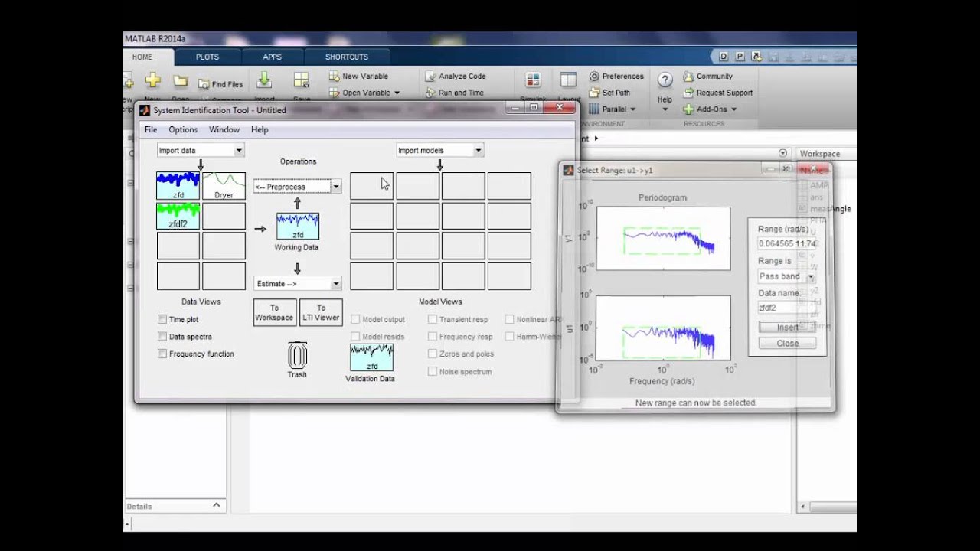Open the Range is Pass band dropdown
This screenshot has width=980, height=551.
click(786, 276)
